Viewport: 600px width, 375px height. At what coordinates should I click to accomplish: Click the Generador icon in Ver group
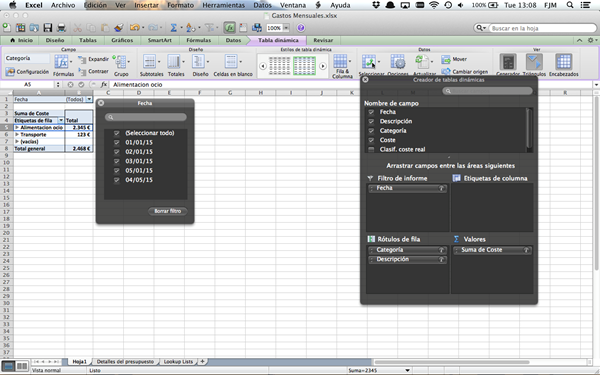[508, 62]
